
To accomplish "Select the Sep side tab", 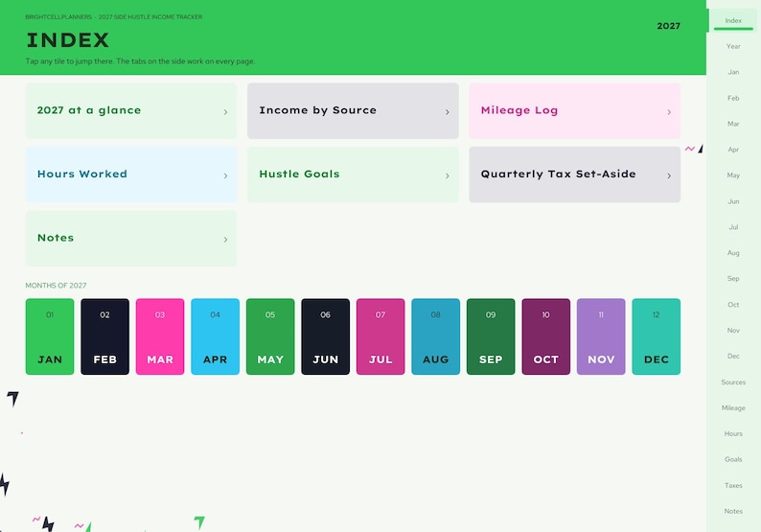I will coord(733,279).
